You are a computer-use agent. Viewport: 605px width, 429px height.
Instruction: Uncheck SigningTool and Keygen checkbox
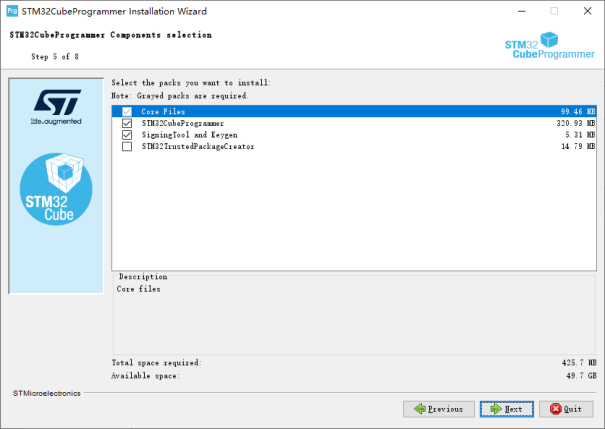pos(127,135)
